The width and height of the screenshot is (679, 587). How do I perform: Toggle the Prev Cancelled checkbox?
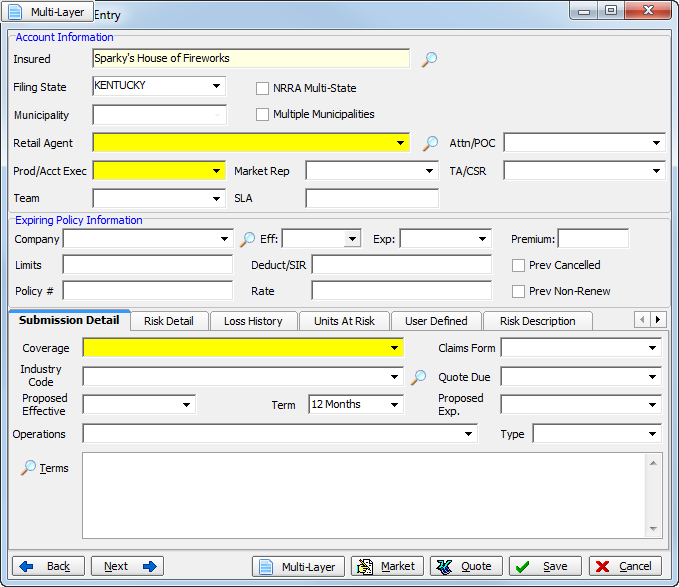[518, 265]
